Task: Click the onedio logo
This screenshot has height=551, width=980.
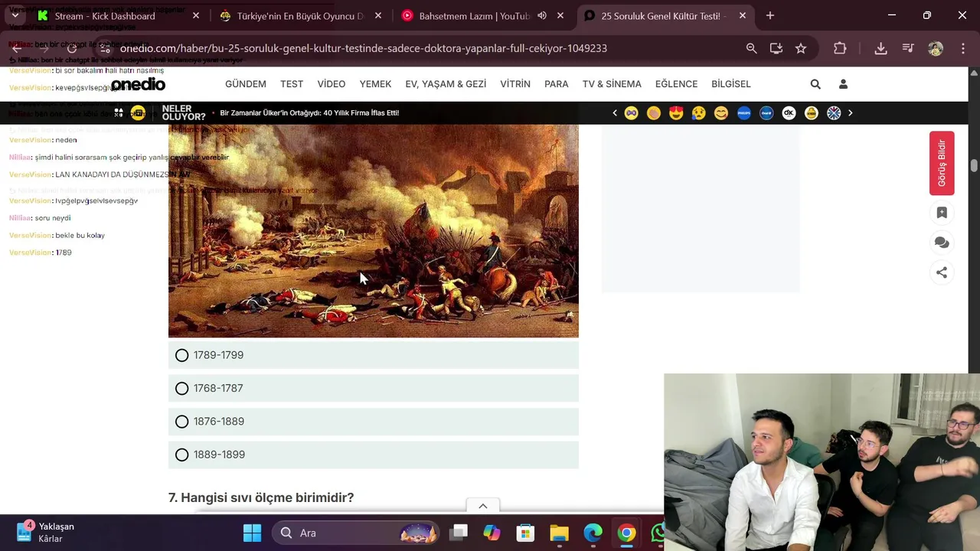Action: tap(138, 84)
